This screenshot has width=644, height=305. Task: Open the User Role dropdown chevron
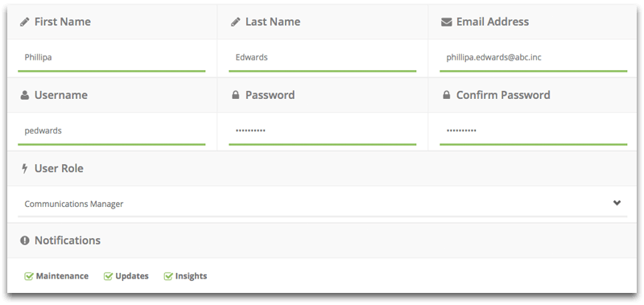617,203
